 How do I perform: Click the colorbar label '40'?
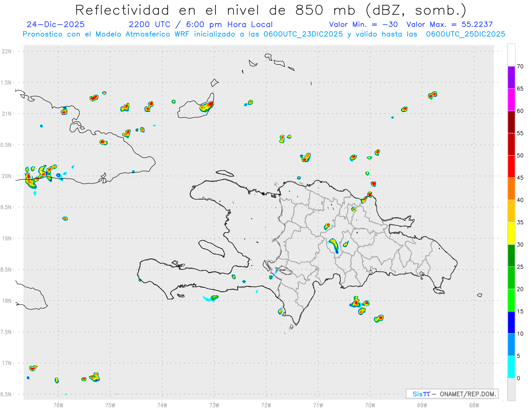[x=520, y=200]
